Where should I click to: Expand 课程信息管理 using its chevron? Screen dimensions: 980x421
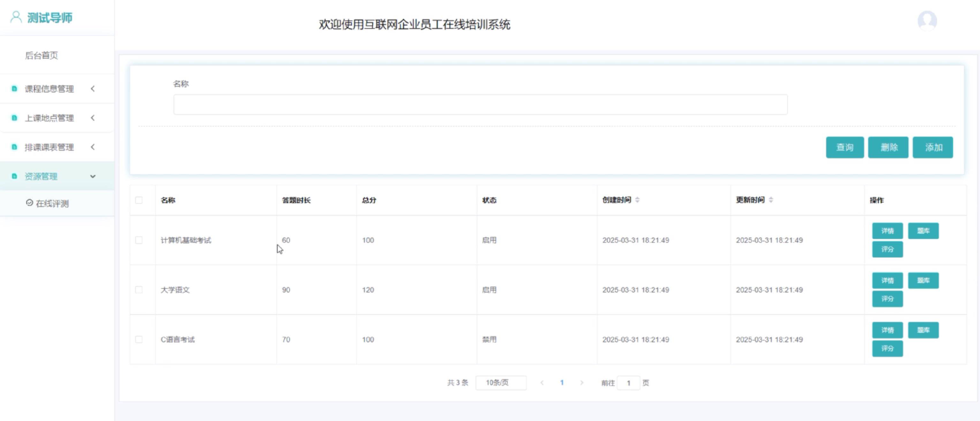93,89
